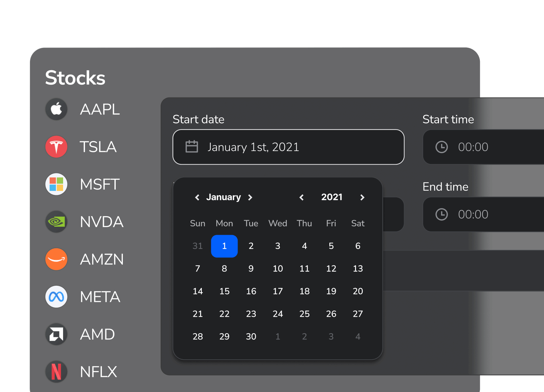Select January 15 on the calendar
Image resolution: width=544 pixels, height=392 pixels.
coord(224,291)
